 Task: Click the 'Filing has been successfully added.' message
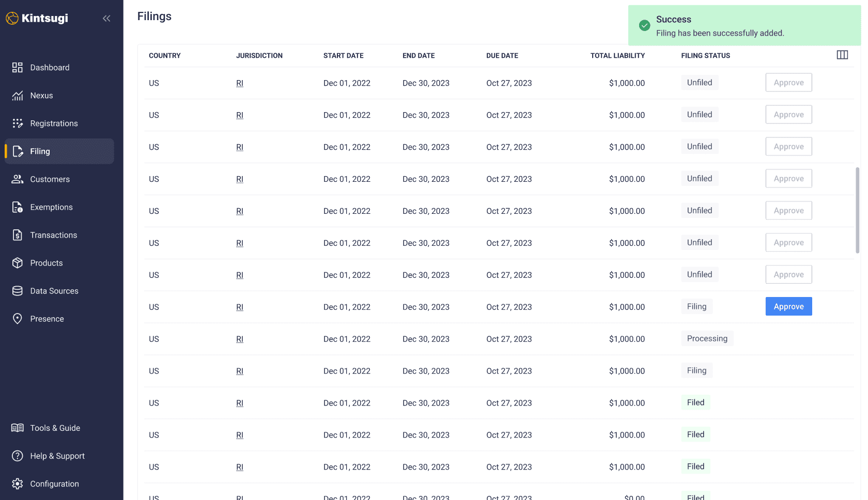coord(720,33)
